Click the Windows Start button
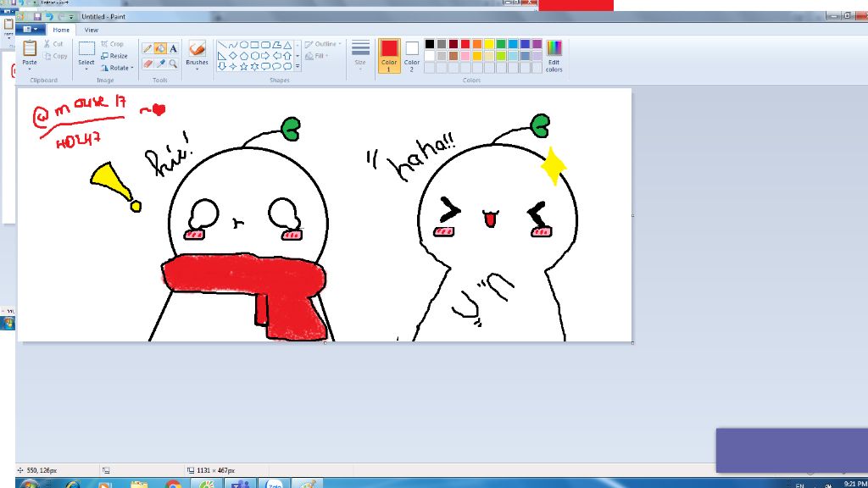Screen dimensions: 868x488 [29, 484]
